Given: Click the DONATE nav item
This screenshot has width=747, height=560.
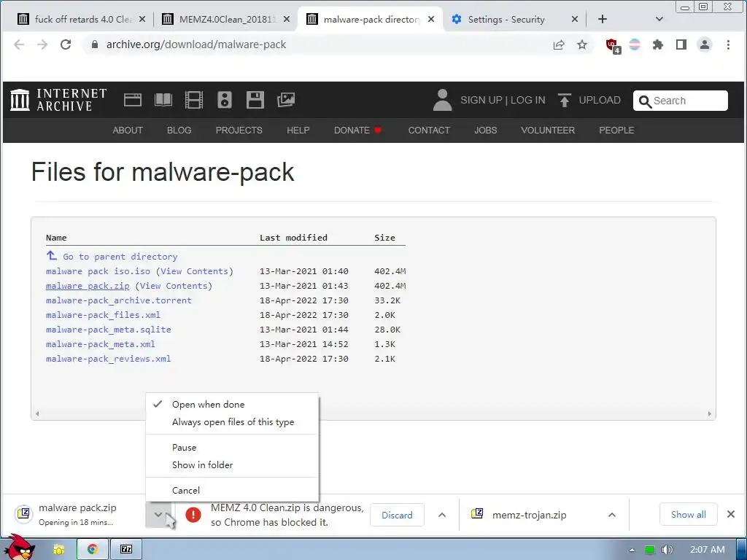Looking at the screenshot, I should (x=357, y=130).
